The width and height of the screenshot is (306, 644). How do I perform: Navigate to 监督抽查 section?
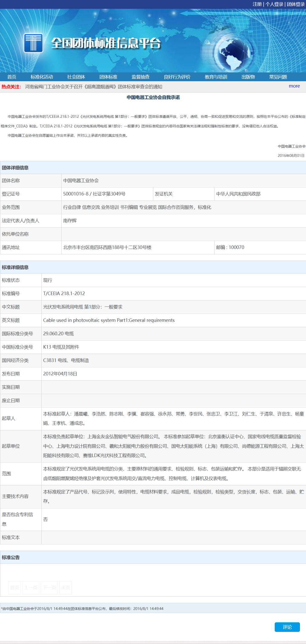tap(141, 77)
